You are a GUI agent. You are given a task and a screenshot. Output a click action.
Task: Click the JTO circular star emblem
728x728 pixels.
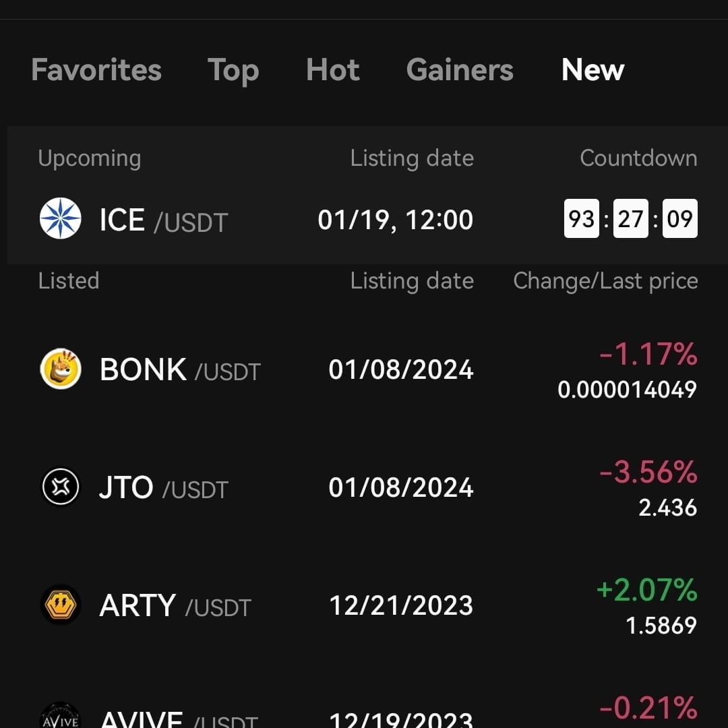pyautogui.click(x=61, y=487)
